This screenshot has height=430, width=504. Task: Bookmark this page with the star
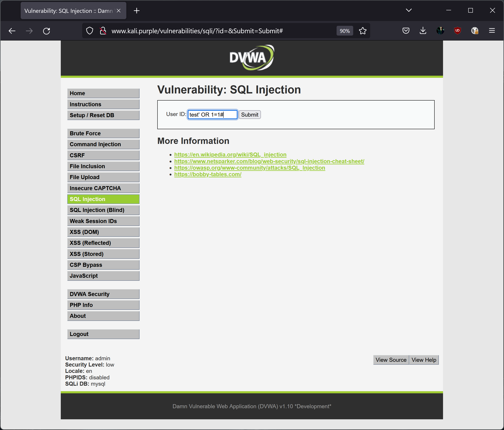[x=362, y=31]
